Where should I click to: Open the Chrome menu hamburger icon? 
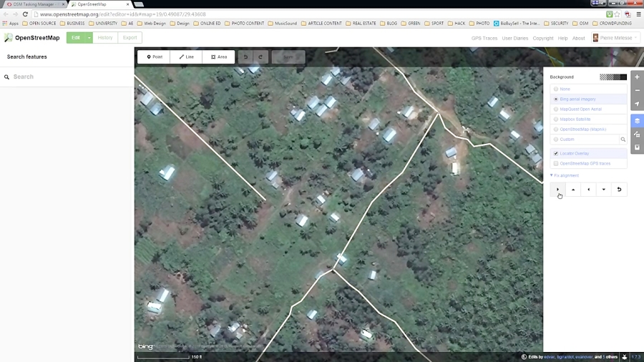click(x=638, y=14)
